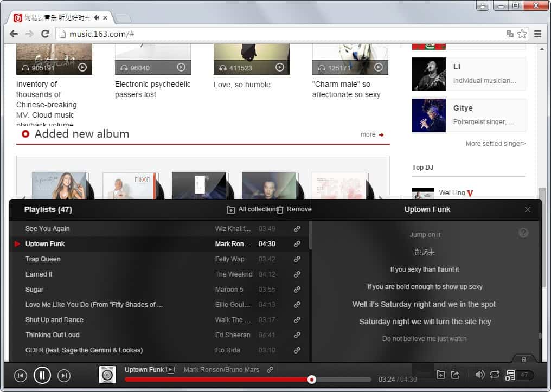The image size is (551, 392).
Task: Toggle the playlist panel icon with count 47
Action: pyautogui.click(x=520, y=375)
